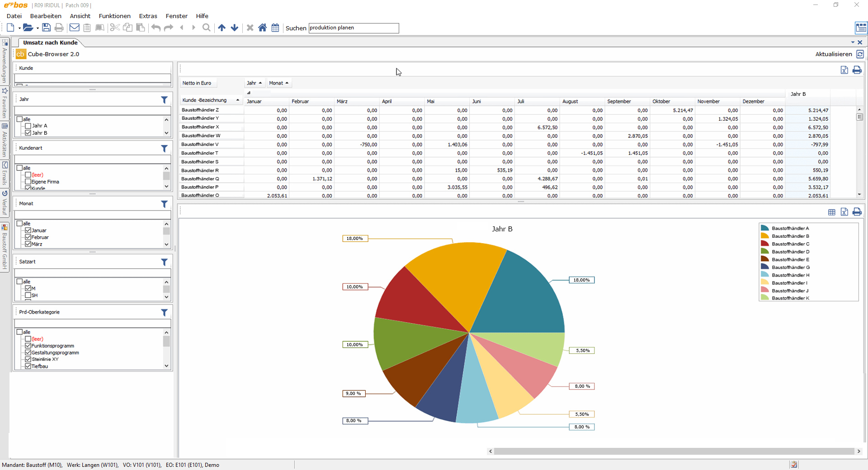Expand the Kunde -Bezeichnung sort arrow
Viewport: 868px width, 470px height.
(238, 100)
